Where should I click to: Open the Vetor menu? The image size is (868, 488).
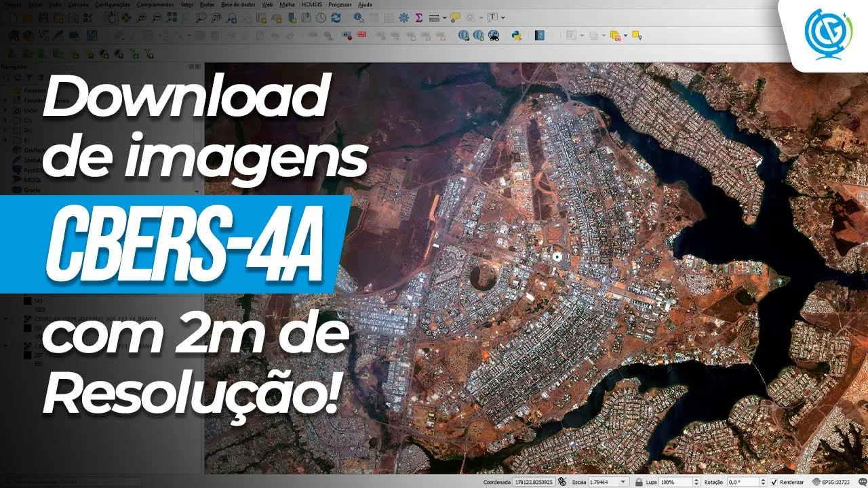point(187,5)
